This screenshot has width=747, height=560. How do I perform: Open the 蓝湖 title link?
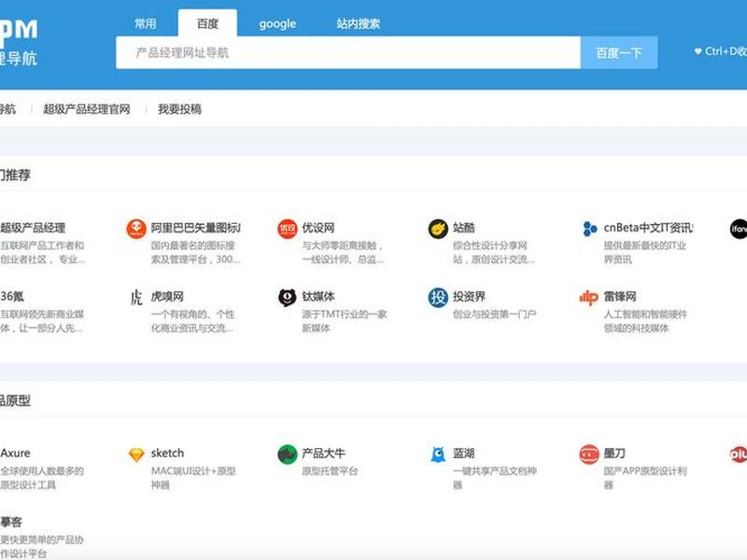coord(464,453)
